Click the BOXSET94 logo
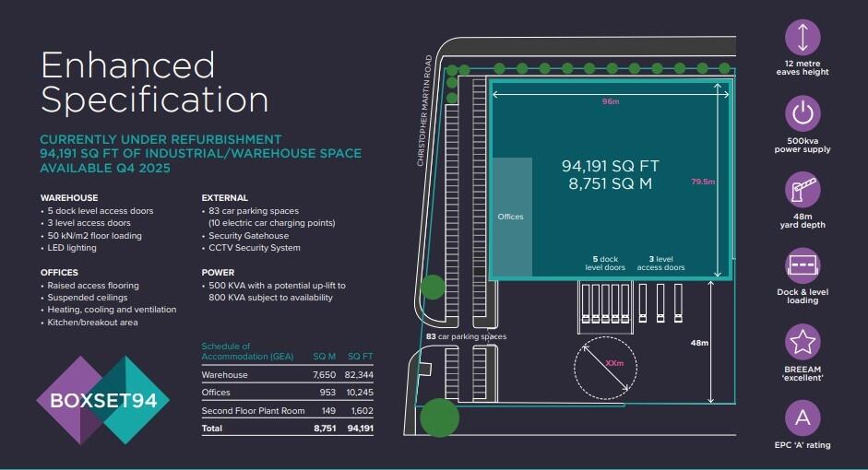The image size is (868, 470). point(103,400)
